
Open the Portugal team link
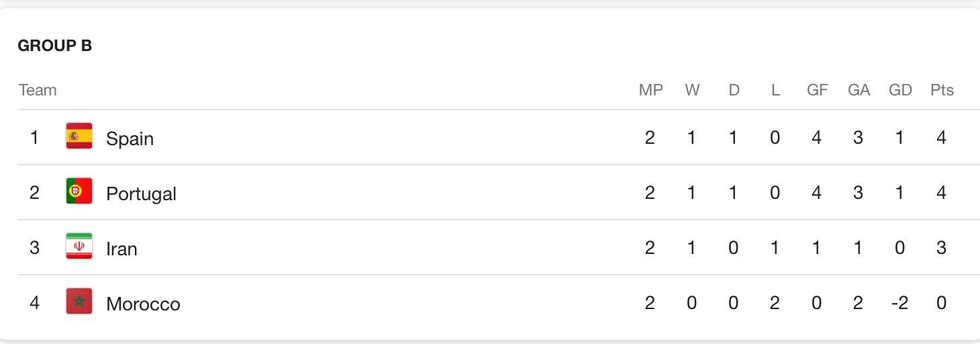point(141,193)
